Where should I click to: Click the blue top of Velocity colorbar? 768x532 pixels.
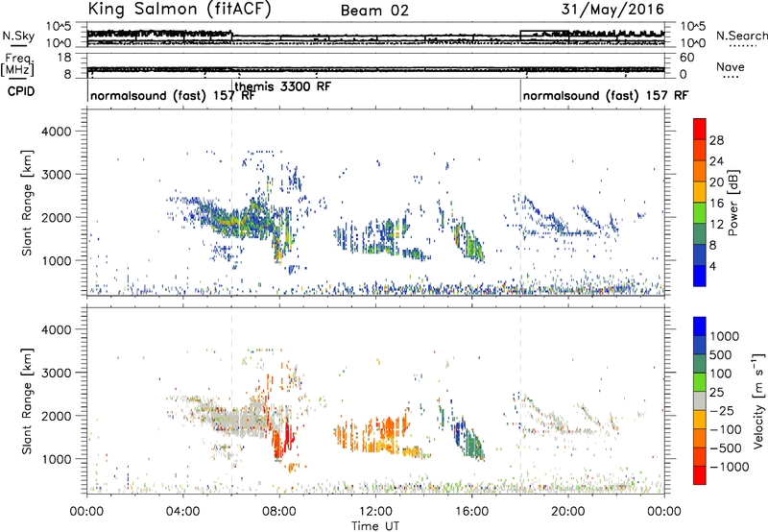(x=700, y=326)
